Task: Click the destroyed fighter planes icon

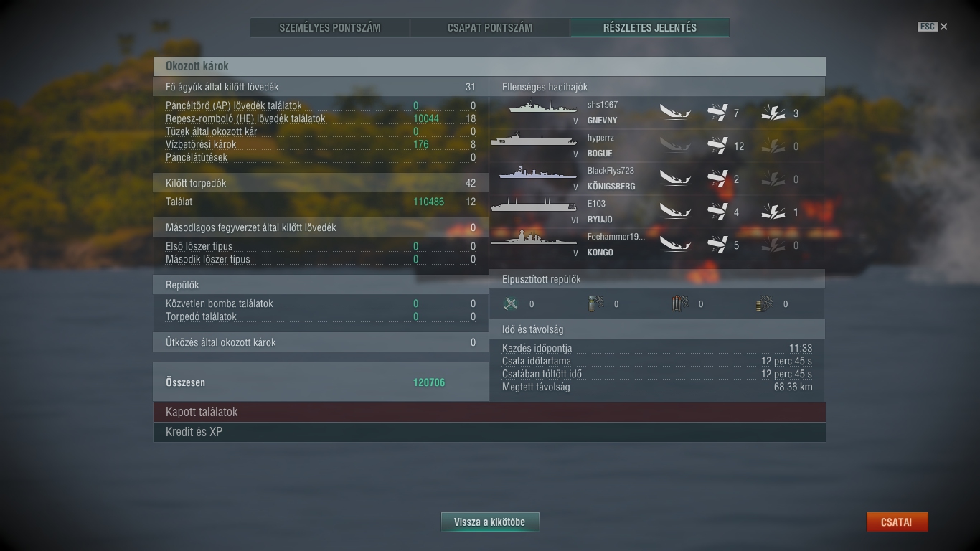Action: (x=511, y=303)
